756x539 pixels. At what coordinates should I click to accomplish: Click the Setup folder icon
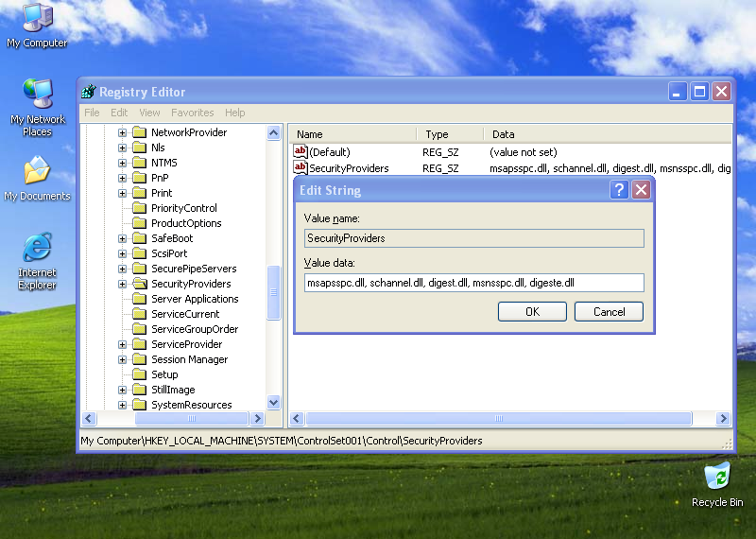pos(139,374)
